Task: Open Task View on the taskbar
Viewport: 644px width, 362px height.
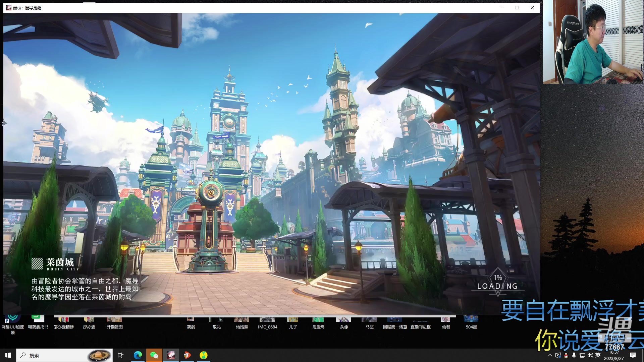Action: pos(121,355)
